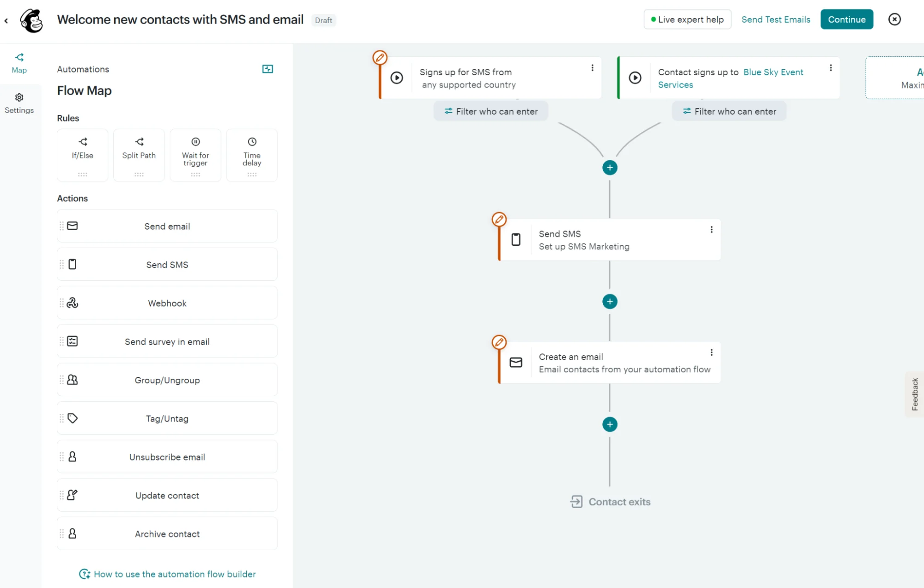Viewport: 924px width, 588px height.
Task: Add step with plus below the triggers
Action: pos(610,168)
